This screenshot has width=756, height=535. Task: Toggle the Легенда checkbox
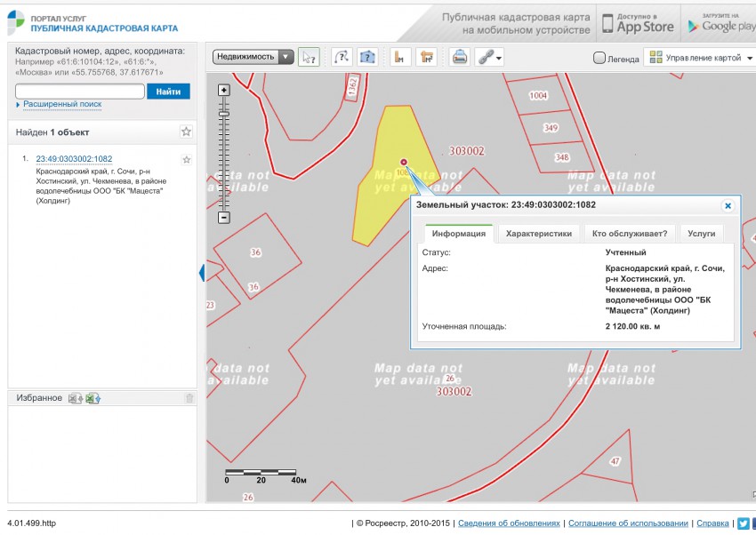pyautogui.click(x=599, y=59)
